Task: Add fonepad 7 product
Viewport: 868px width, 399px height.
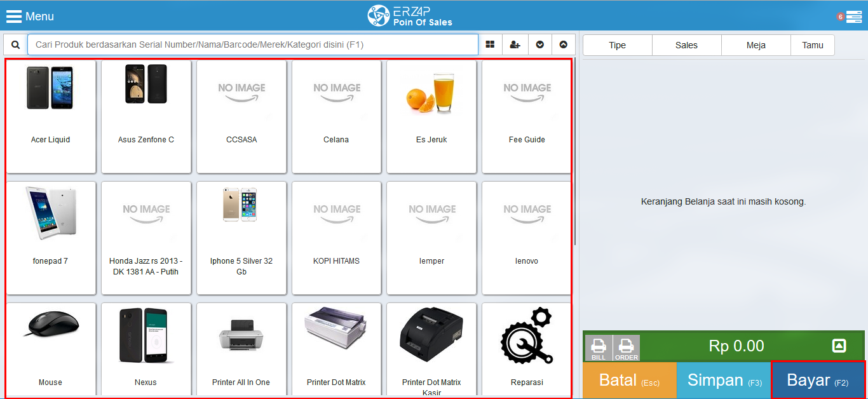Action: [51, 238]
